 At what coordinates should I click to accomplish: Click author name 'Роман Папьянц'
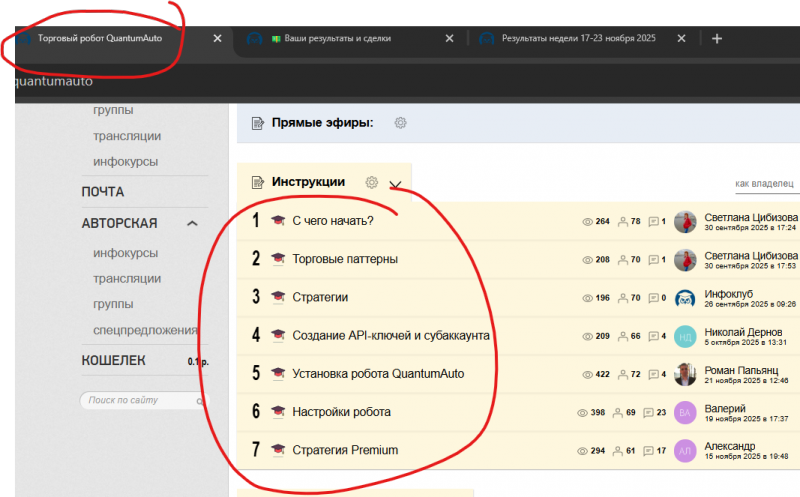(x=741, y=370)
